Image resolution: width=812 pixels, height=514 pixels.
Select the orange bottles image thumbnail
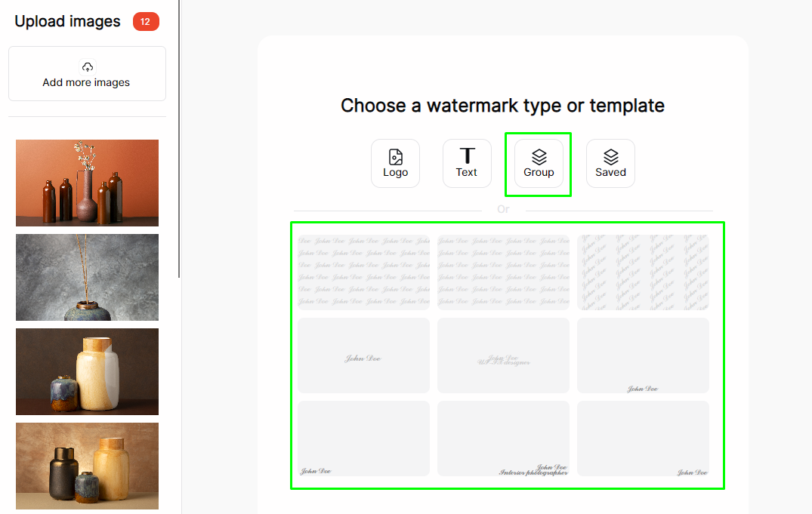pos(87,183)
